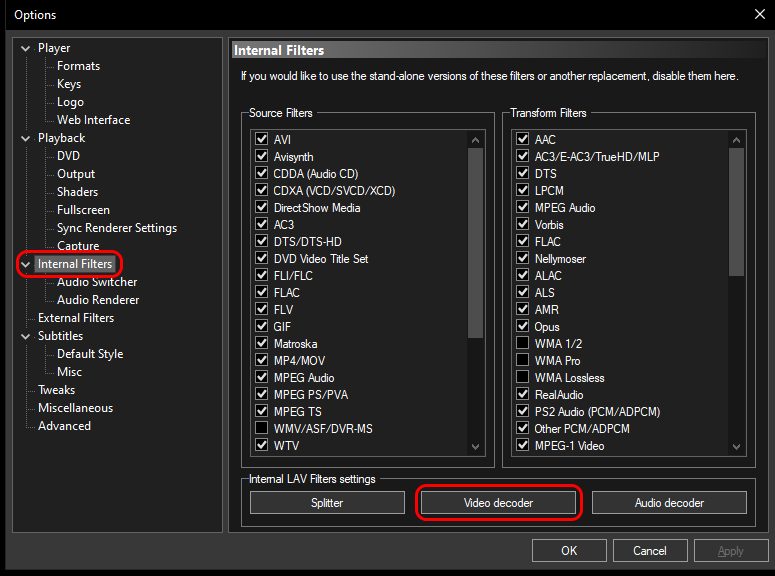This screenshot has height=576, width=775.
Task: Collapse the Subtitles tree node
Action: tap(26, 336)
